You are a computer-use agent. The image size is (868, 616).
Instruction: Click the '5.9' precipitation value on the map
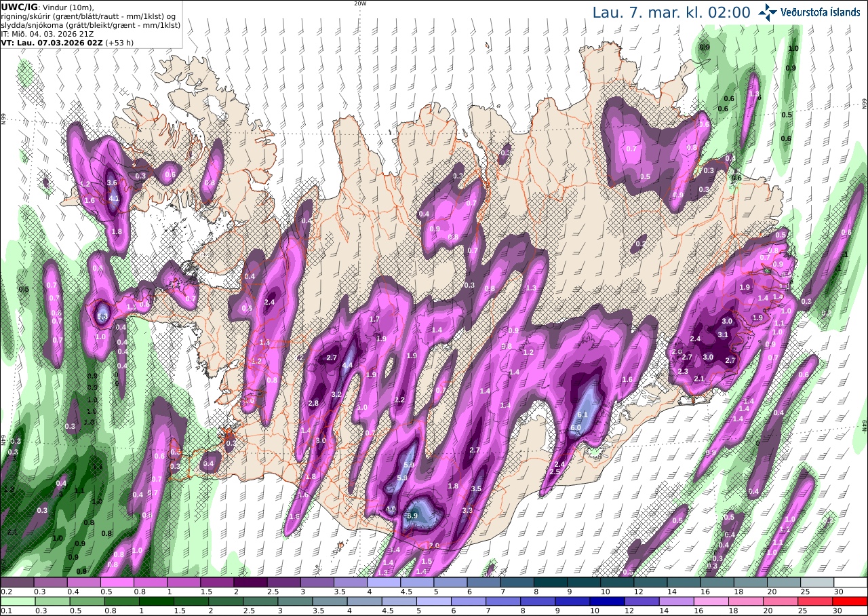click(x=409, y=465)
